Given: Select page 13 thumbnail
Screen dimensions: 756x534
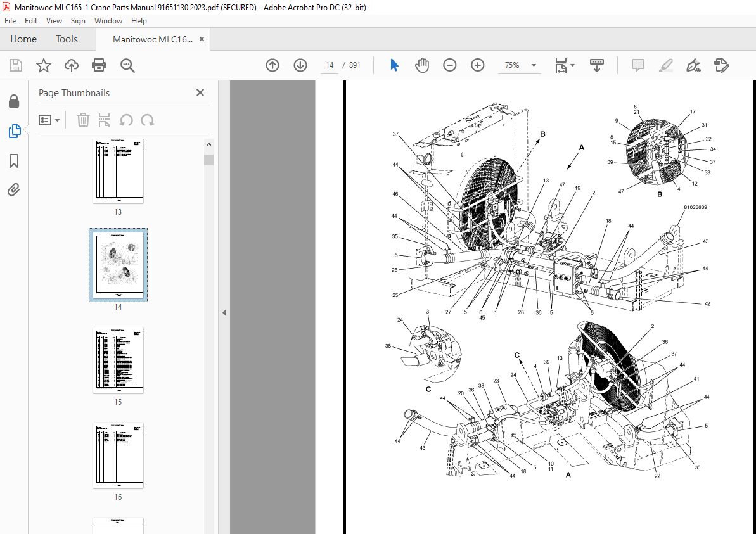Looking at the screenshot, I should [118, 171].
